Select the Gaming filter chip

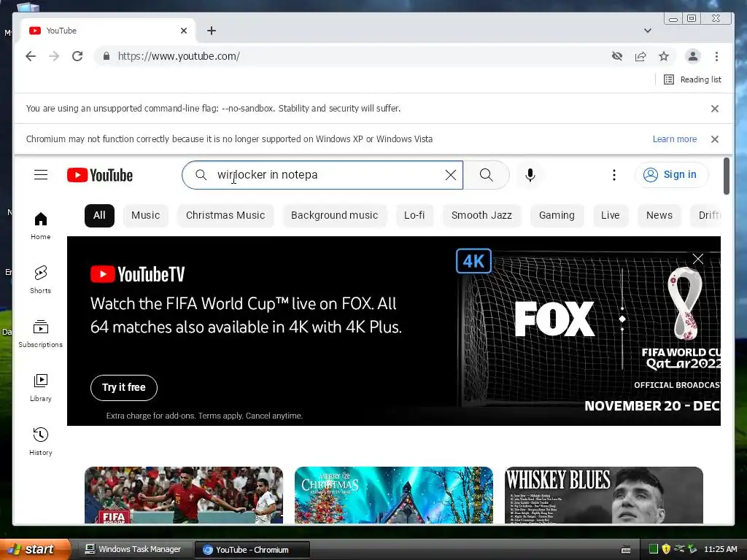click(x=557, y=215)
